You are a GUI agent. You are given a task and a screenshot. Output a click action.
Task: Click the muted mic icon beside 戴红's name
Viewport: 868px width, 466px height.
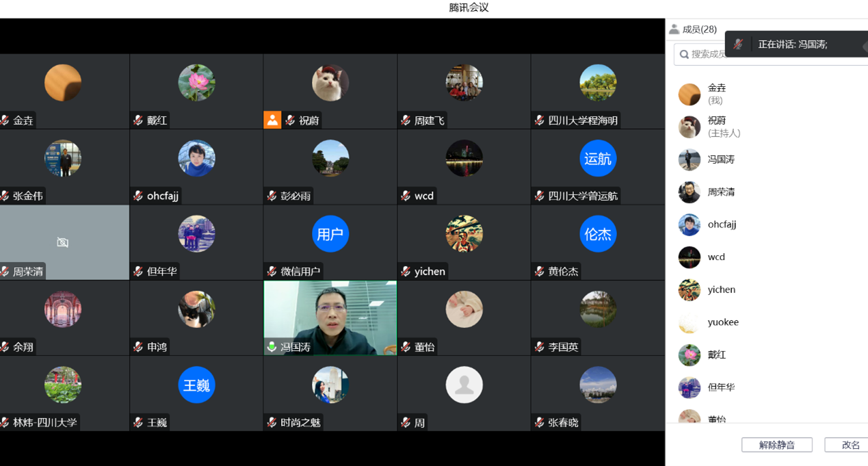click(x=138, y=120)
